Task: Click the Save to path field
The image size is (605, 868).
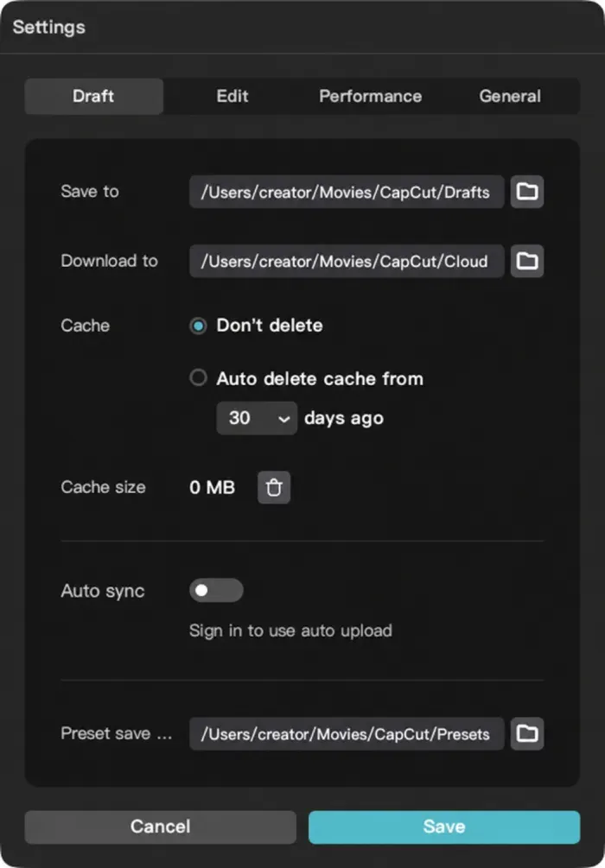Action: click(347, 192)
